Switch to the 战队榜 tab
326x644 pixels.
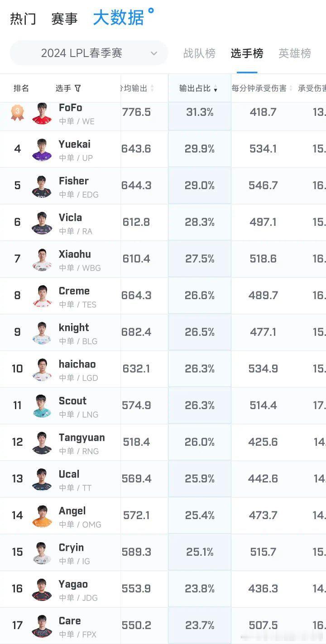point(199,53)
